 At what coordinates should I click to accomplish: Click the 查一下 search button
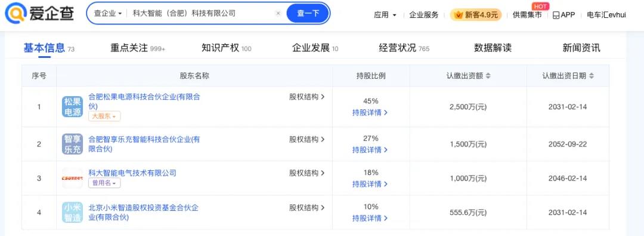(308, 13)
